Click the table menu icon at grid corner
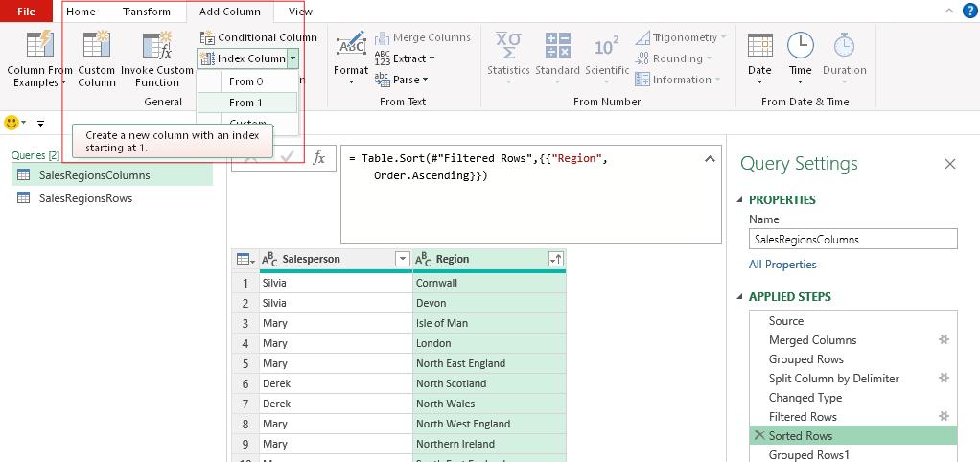 (245, 259)
